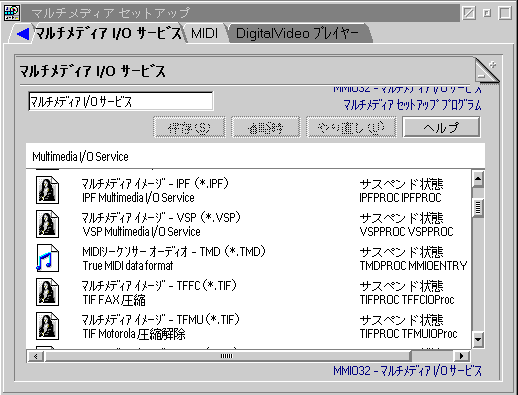
Task: Click the VSP Multimedia I/O Service text
Action: pos(141,232)
